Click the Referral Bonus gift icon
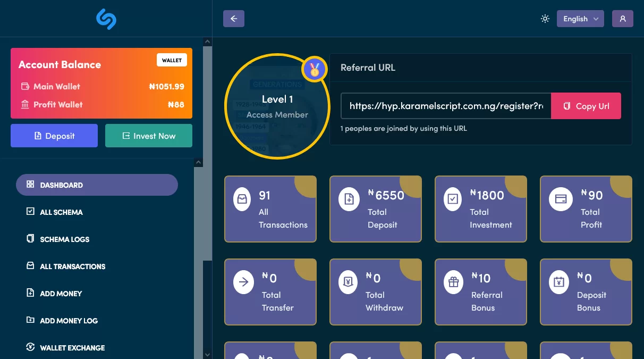Screen dimensions: 644x359 pos(453,282)
